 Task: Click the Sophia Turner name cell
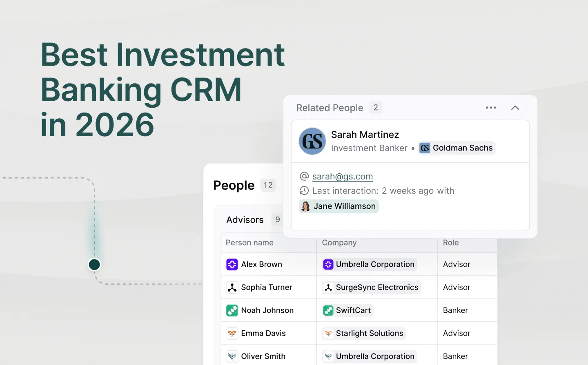[269, 288]
